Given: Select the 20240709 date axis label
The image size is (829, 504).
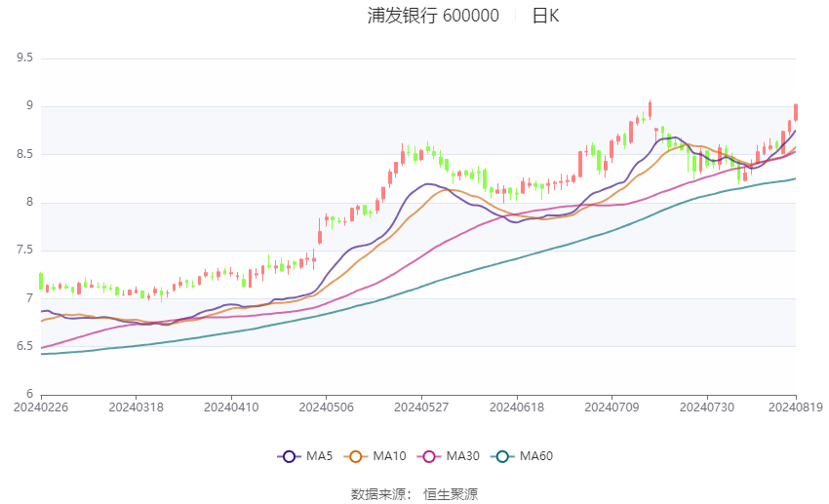Looking at the screenshot, I should tap(612, 407).
